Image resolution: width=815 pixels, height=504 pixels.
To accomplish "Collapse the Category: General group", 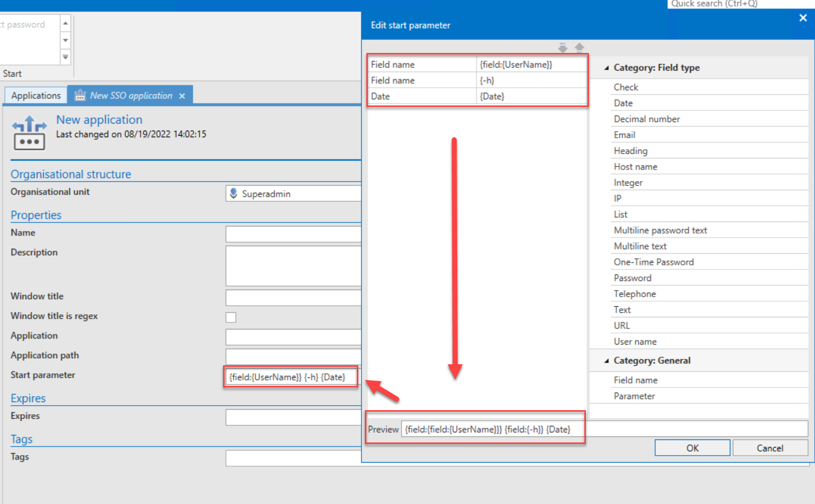I will click(607, 361).
